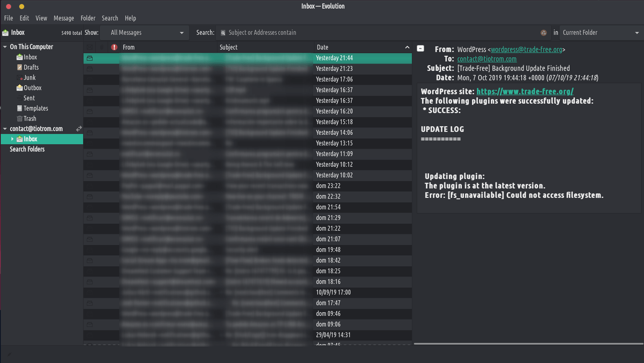Open the https://www.trade-free.org/ link
This screenshot has height=363, width=644.
pyautogui.click(x=524, y=92)
